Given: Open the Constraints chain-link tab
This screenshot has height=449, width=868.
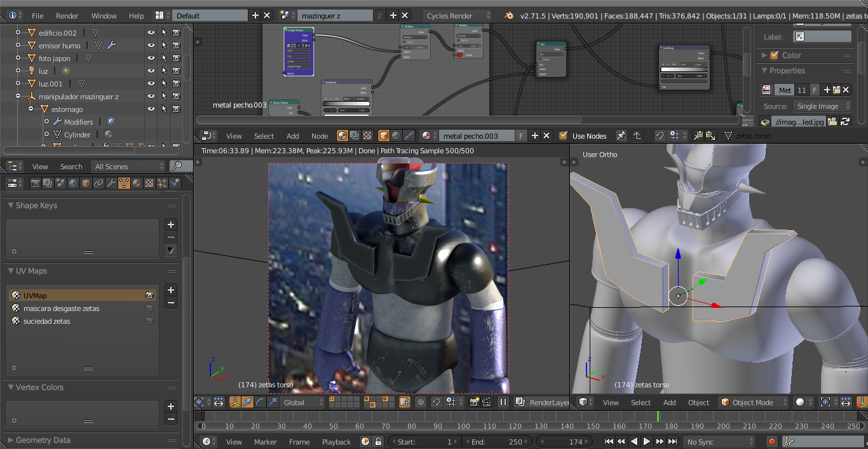Looking at the screenshot, I should [x=98, y=183].
